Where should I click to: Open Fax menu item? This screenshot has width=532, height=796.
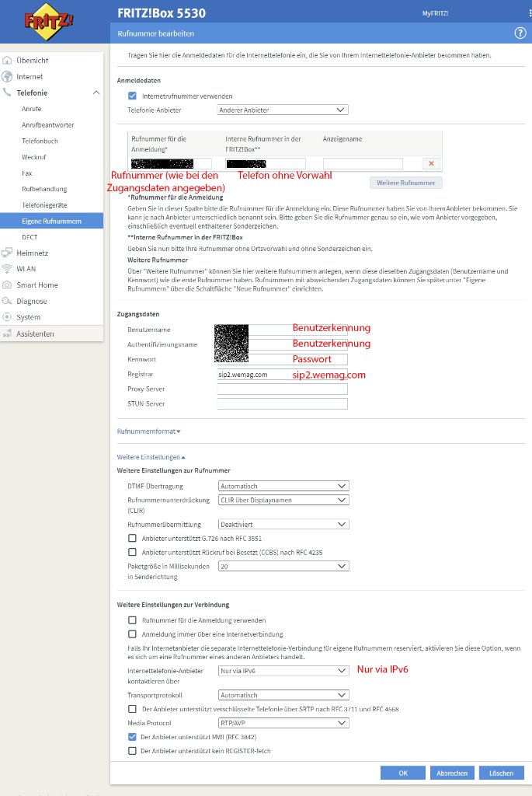pyautogui.click(x=27, y=173)
